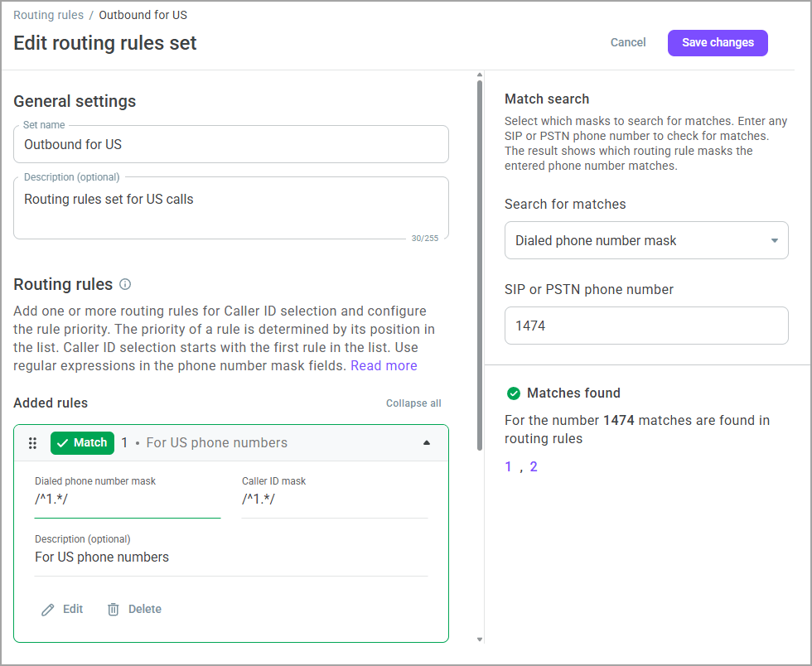The width and height of the screenshot is (812, 666).
Task: Click the Cancel button
Action: (628, 42)
